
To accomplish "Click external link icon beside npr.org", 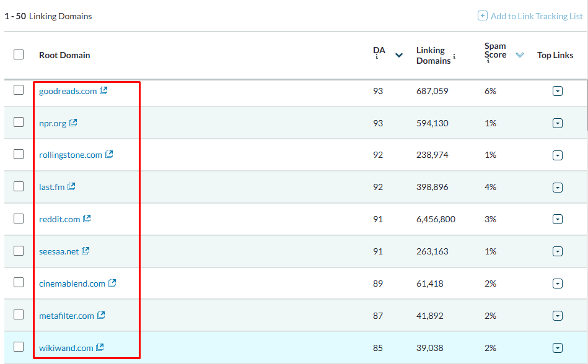I will pos(73,123).
